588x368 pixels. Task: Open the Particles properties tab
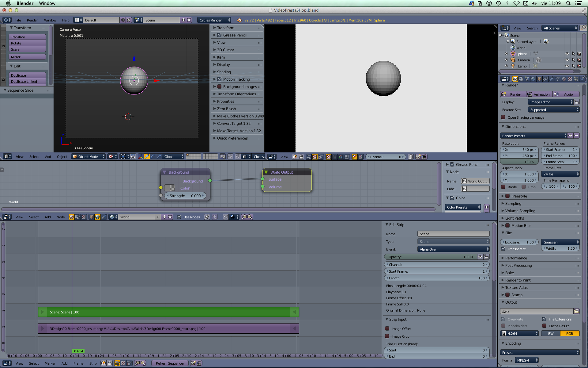(576, 79)
